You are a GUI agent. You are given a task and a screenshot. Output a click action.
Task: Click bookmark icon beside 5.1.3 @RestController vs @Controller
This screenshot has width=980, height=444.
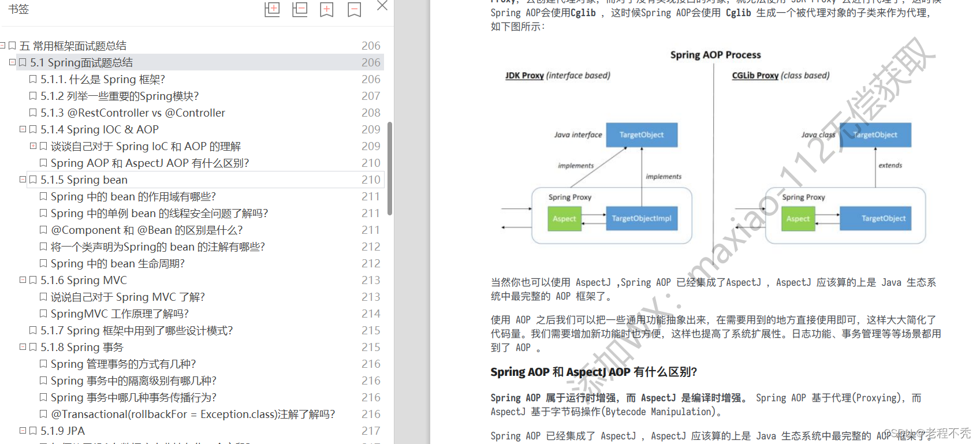click(x=33, y=113)
